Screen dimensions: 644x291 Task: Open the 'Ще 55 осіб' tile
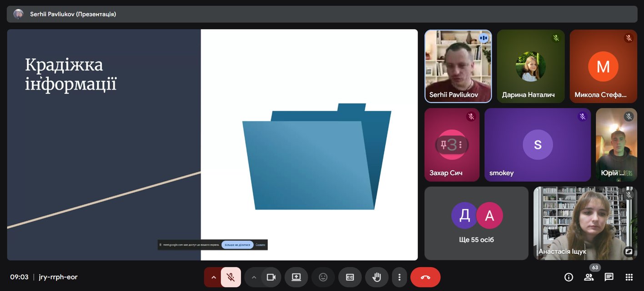tap(477, 223)
